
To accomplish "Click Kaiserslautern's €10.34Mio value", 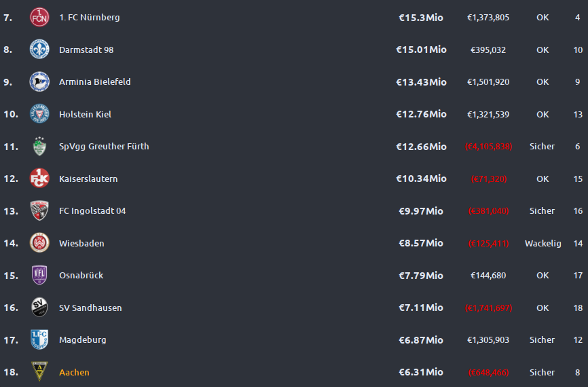I will pos(421,179).
